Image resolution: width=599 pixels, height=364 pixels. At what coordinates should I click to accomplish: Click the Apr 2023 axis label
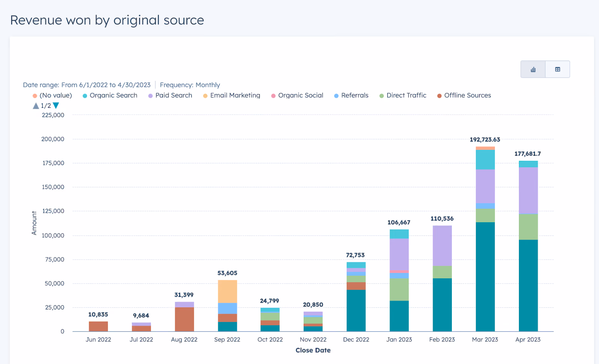528,340
